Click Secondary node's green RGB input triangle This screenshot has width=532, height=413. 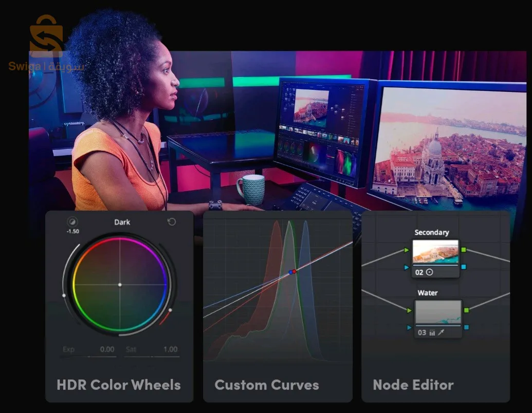[x=407, y=250]
